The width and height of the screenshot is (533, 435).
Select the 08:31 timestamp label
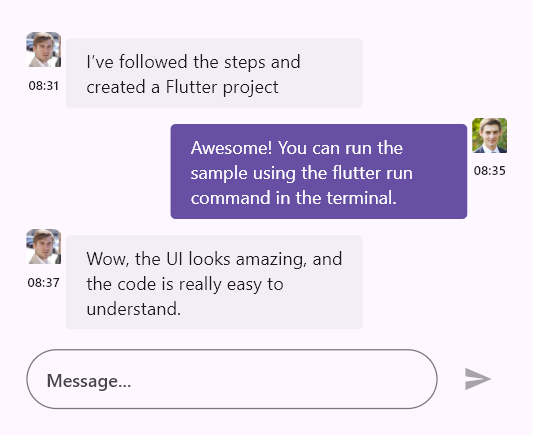click(44, 86)
